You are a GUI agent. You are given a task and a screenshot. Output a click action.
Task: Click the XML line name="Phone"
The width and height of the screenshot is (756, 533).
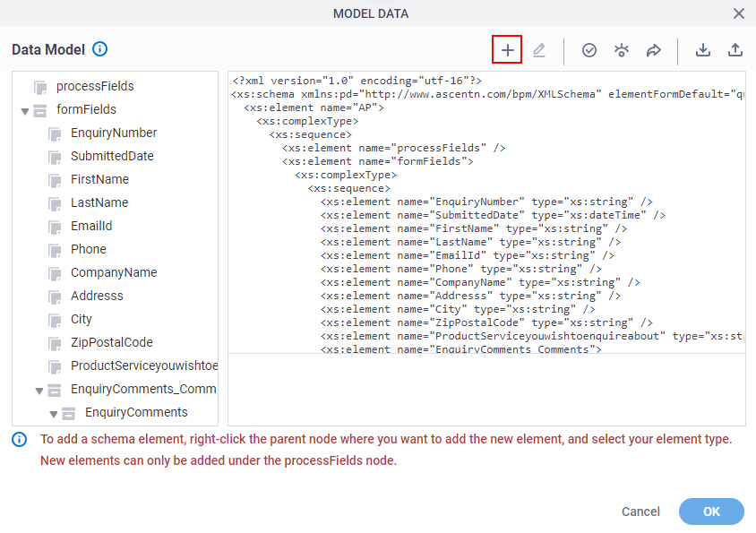click(461, 269)
